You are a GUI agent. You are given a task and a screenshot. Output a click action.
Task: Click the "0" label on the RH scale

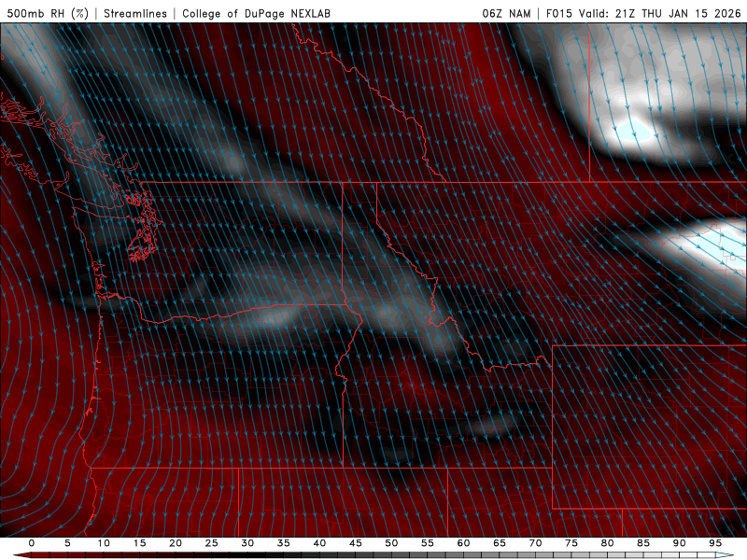click(x=32, y=543)
